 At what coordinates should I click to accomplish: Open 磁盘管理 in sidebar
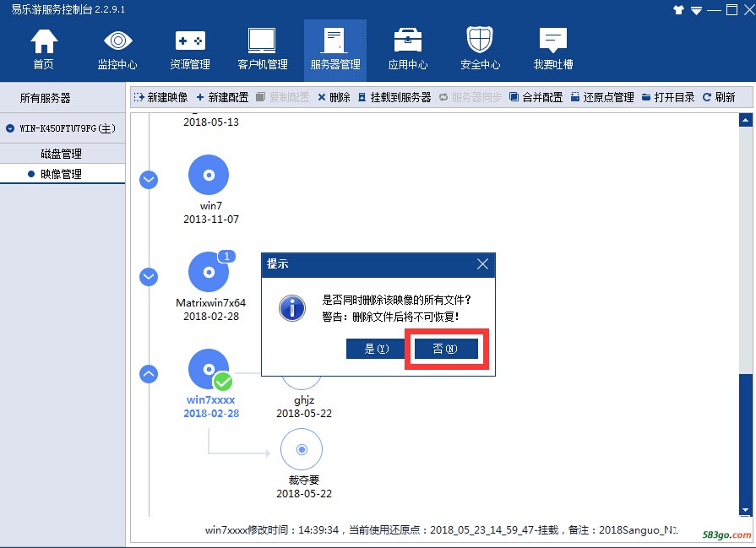click(63, 154)
